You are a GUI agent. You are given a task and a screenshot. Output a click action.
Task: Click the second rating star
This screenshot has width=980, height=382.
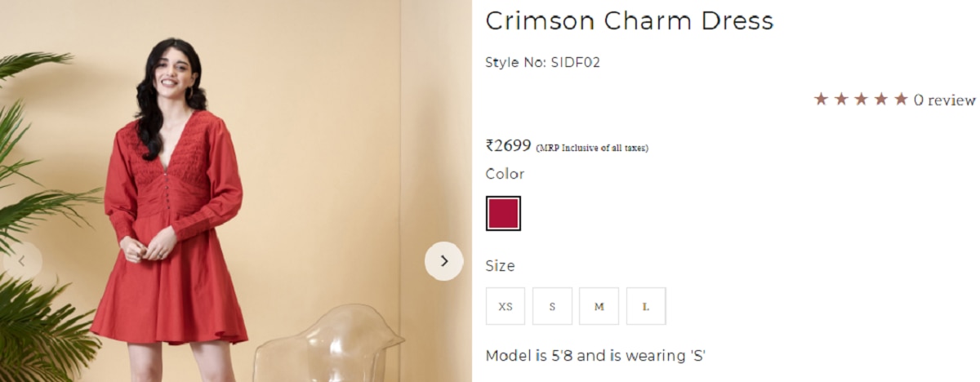[841, 100]
